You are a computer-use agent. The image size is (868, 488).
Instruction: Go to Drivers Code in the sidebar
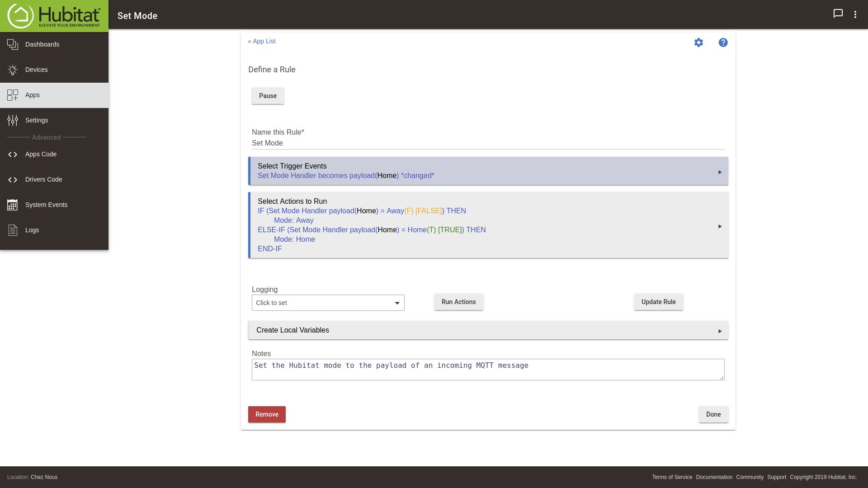pyautogui.click(x=43, y=179)
